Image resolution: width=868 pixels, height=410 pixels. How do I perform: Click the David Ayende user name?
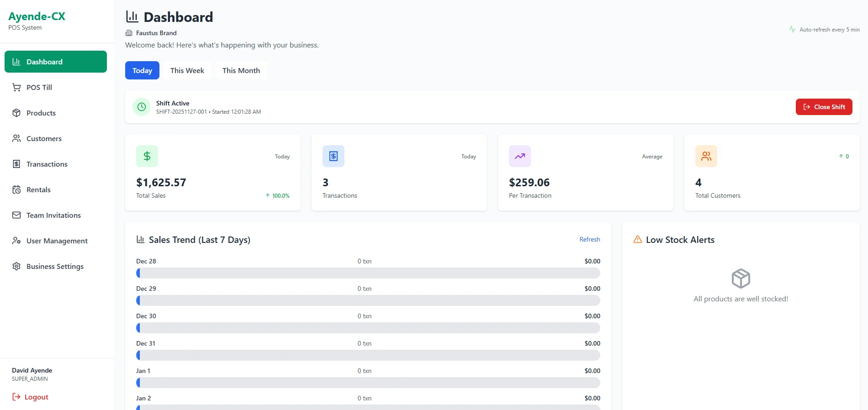32,370
